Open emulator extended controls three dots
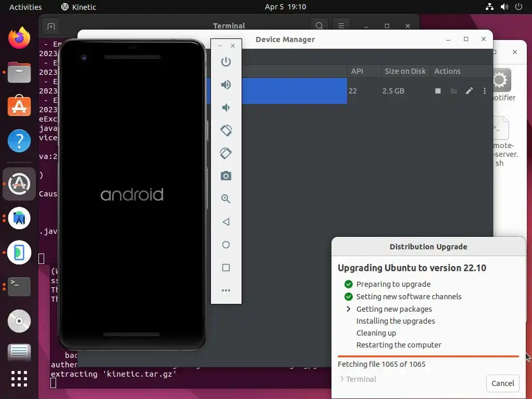Screen dimensions: 532x399 [226, 290]
